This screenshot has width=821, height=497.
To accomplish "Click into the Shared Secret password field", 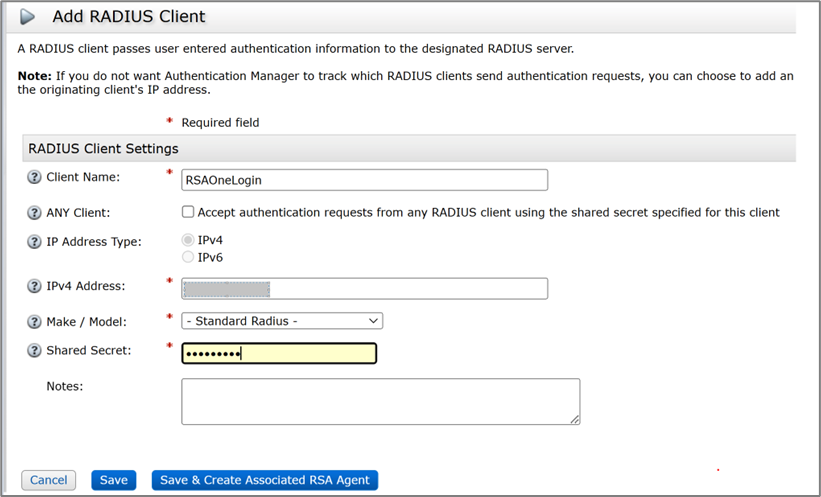I will [278, 353].
